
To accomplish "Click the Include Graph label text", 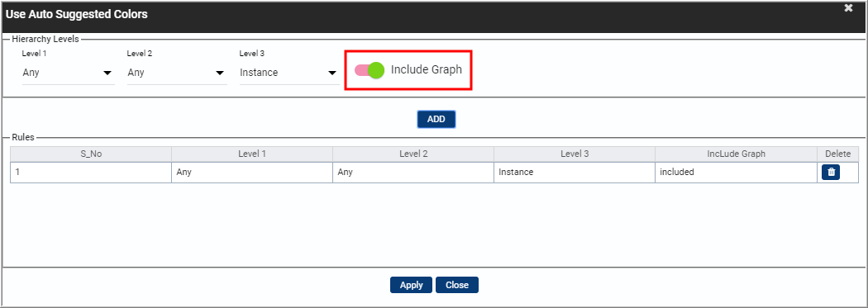I will click(427, 69).
